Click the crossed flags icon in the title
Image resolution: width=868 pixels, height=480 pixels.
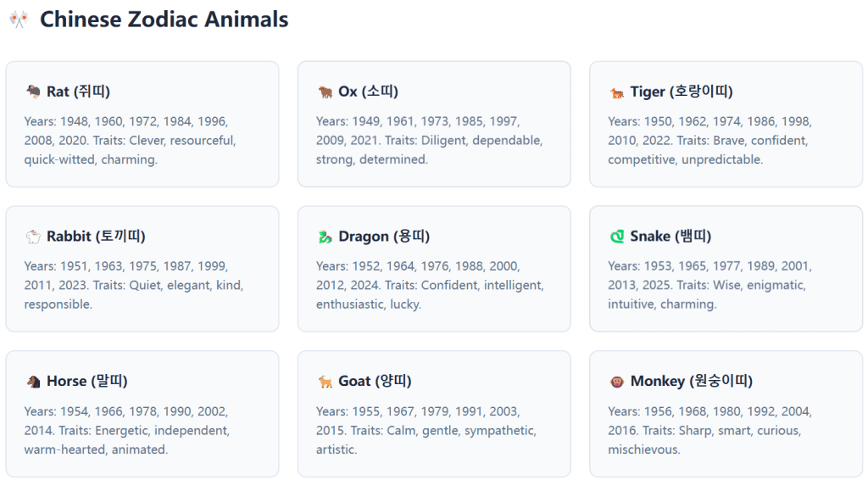pos(19,20)
